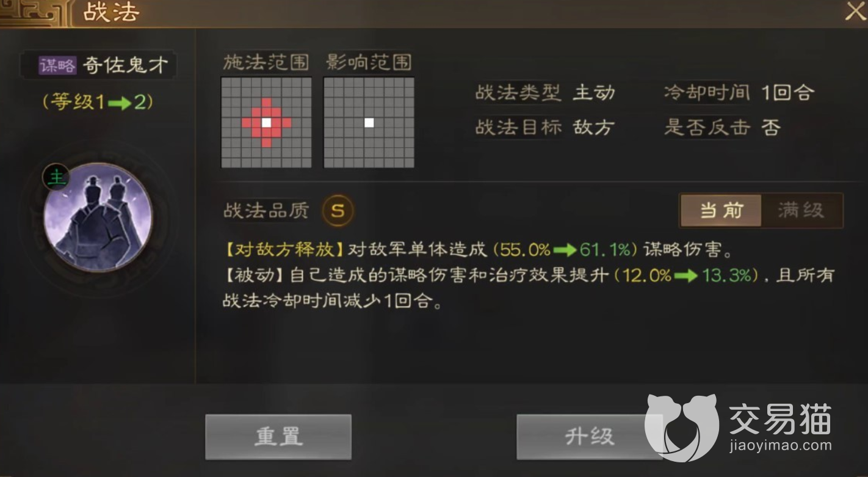The height and width of the screenshot is (477, 868).
Task: Switch to the 满级 max level tab
Action: click(x=801, y=211)
